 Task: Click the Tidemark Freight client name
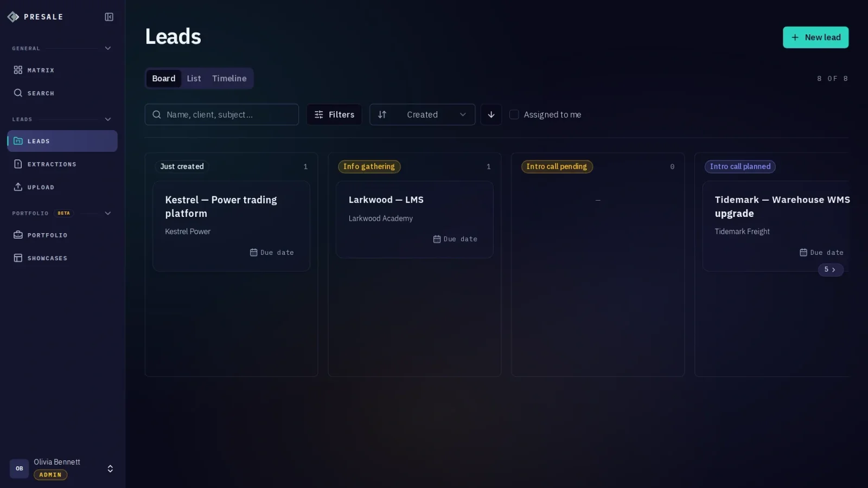click(742, 232)
